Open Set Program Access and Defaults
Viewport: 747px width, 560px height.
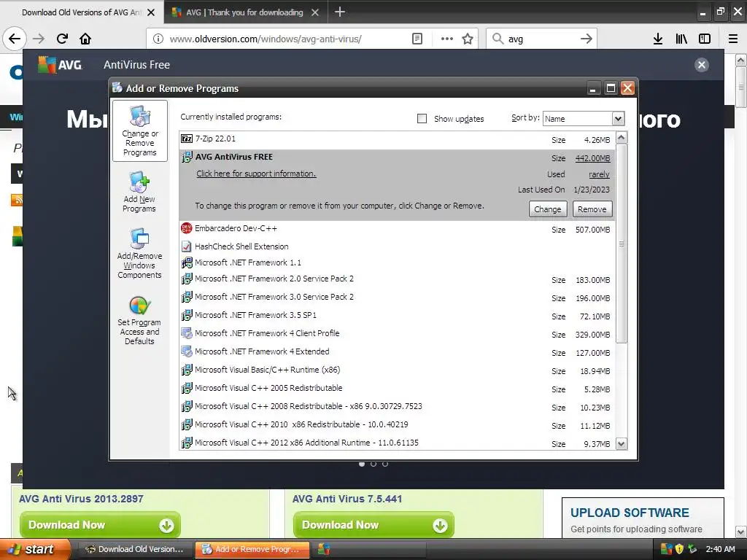(139, 320)
